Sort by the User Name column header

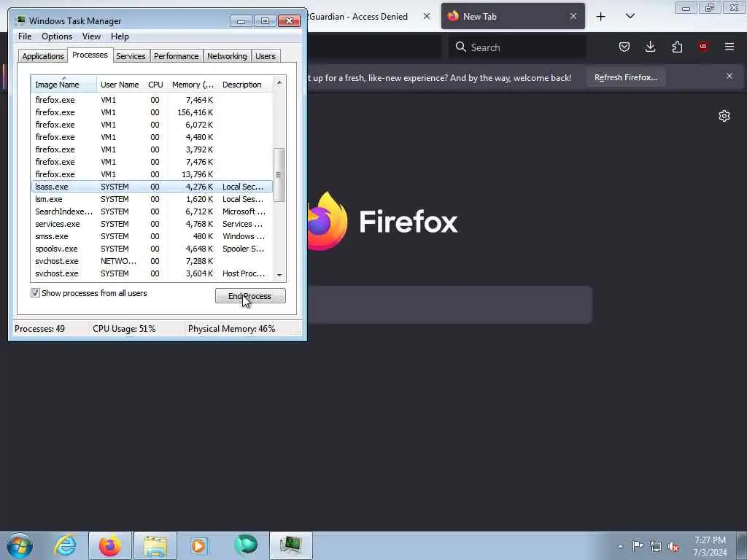coord(120,85)
